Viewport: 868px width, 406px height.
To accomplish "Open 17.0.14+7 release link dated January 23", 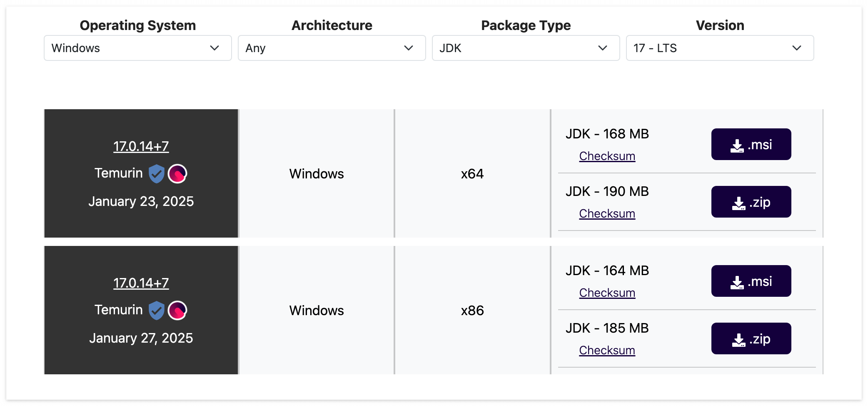I will pyautogui.click(x=141, y=146).
